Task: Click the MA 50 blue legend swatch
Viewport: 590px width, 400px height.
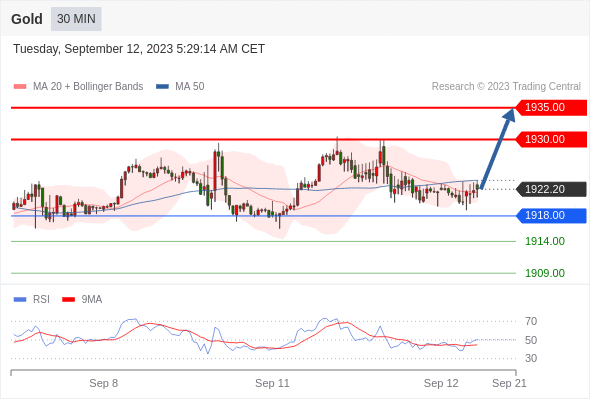Action: (x=163, y=87)
